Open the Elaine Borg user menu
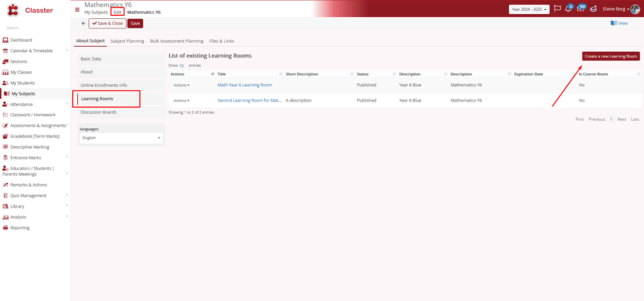Image resolution: width=644 pixels, height=301 pixels. pyautogui.click(x=616, y=9)
